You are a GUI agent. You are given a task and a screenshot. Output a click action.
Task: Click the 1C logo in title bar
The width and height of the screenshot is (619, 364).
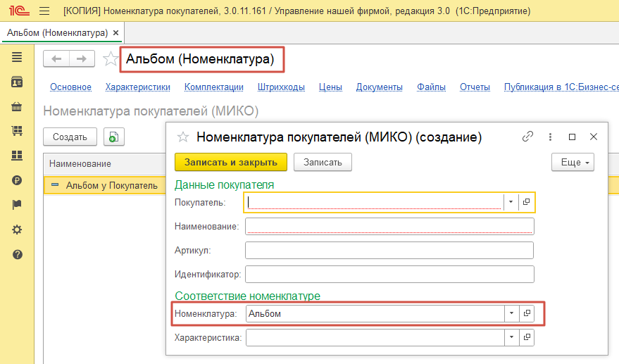[x=19, y=11]
